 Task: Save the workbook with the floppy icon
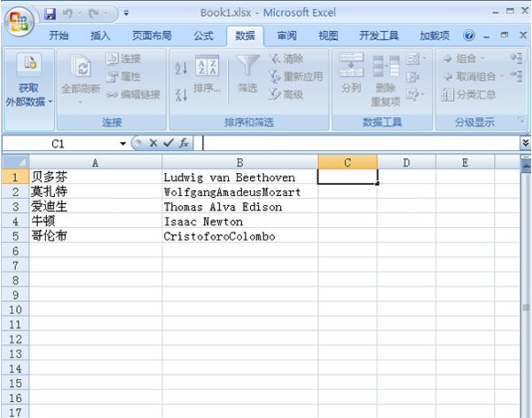[51, 13]
